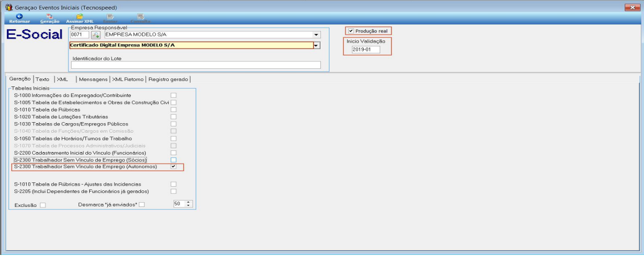
Task: Switch to the Mensagens tab
Action: [x=93, y=79]
